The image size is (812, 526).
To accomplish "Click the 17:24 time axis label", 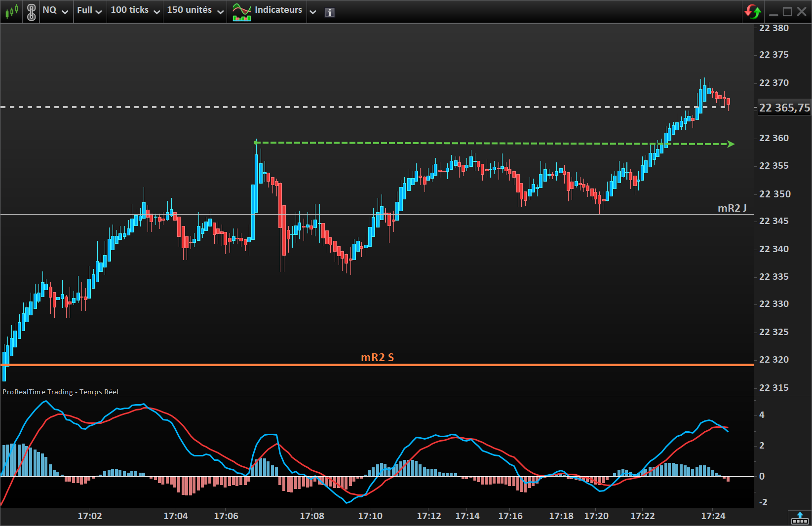I will coord(713,516).
